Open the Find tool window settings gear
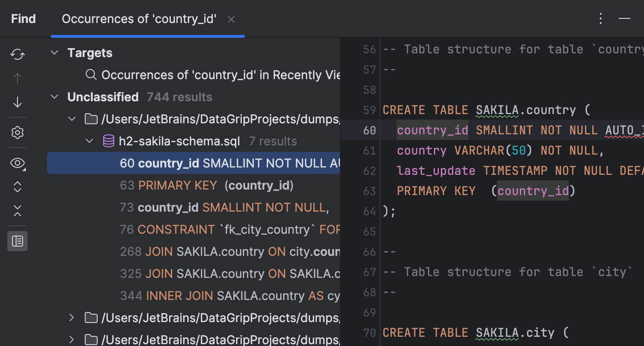Image resolution: width=644 pixels, height=346 pixels. (17, 133)
